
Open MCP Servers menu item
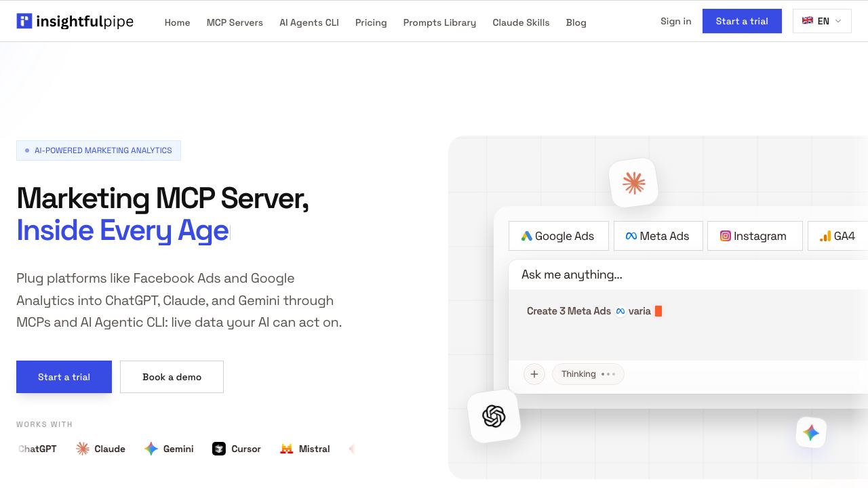pos(235,22)
